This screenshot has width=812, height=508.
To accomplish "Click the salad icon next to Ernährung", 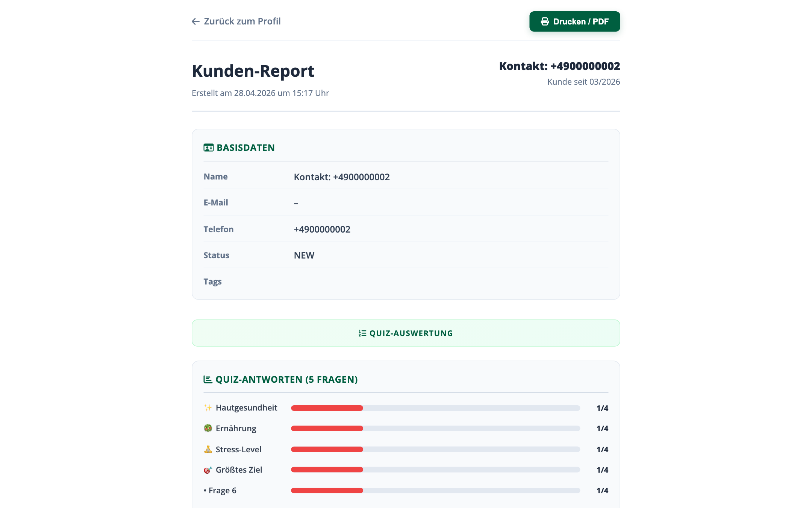I will point(208,428).
